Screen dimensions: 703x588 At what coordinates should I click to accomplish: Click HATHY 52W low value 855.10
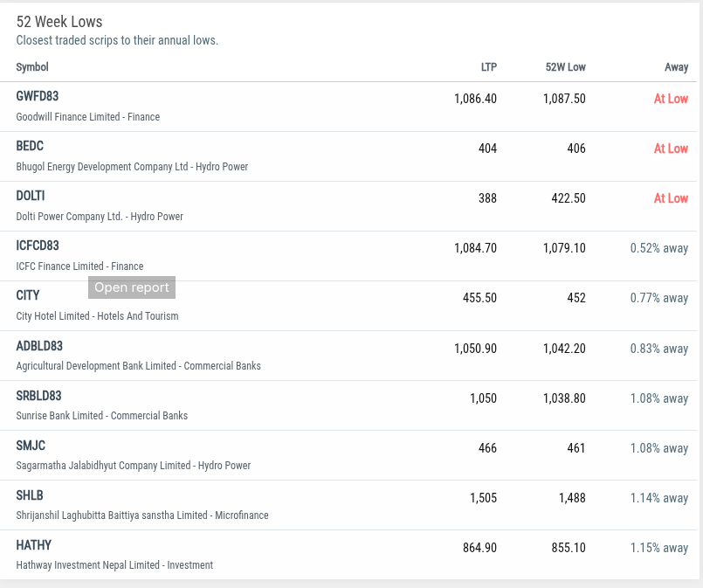point(569,548)
